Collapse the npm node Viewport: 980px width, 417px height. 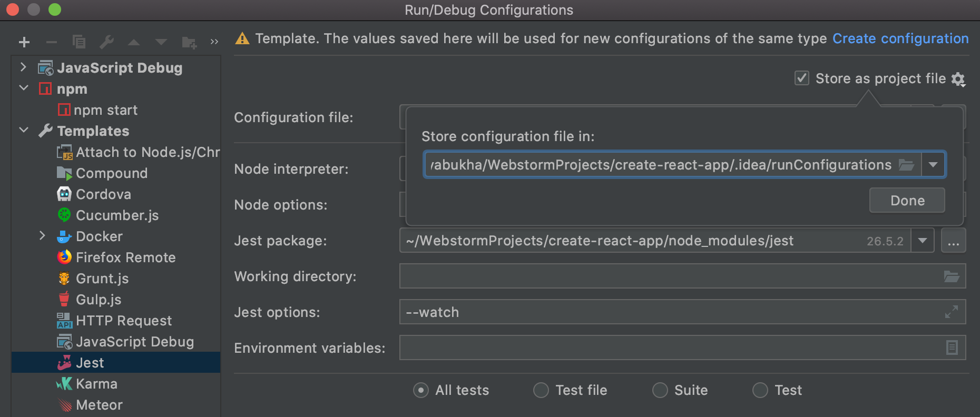tap(24, 88)
